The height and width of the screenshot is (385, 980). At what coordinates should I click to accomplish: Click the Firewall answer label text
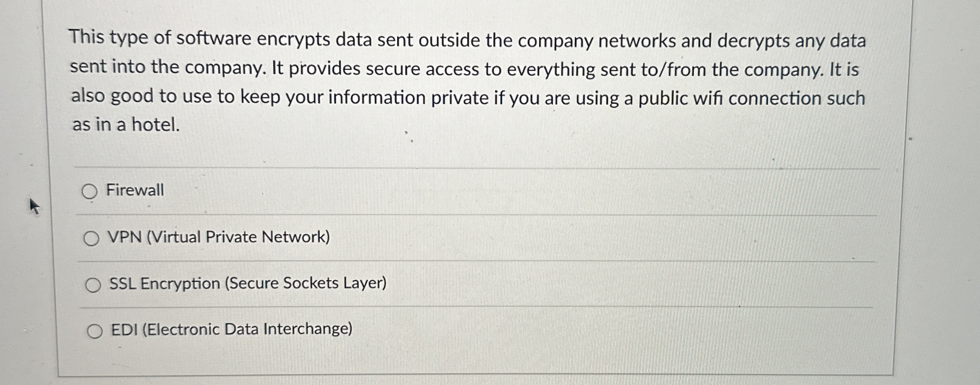click(x=135, y=189)
